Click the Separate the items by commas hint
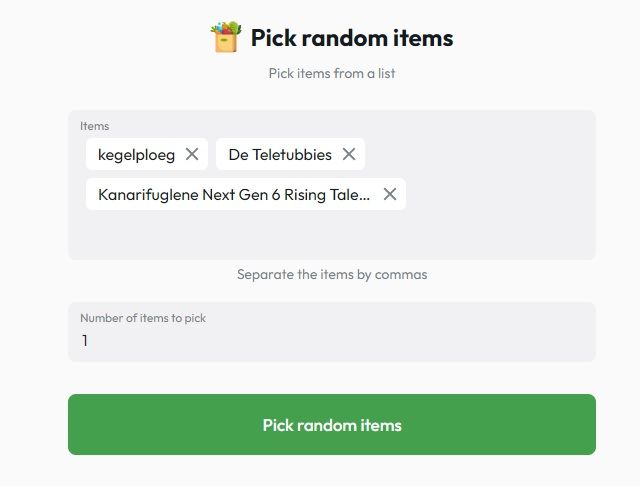Viewport: 640px width, 486px height. click(x=332, y=274)
